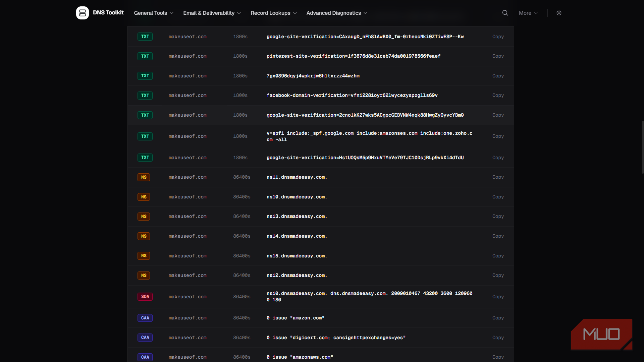Copy the ns15.dnsmadeeasy.com record

[498, 256]
